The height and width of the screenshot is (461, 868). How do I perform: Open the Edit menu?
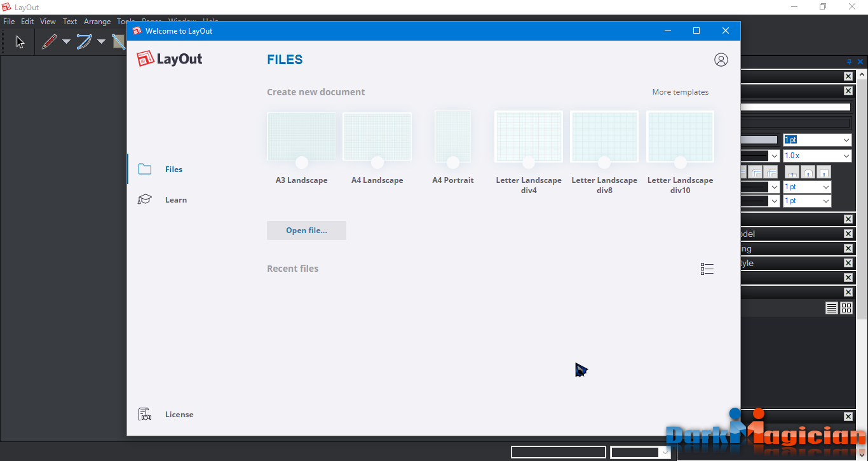[x=27, y=22]
